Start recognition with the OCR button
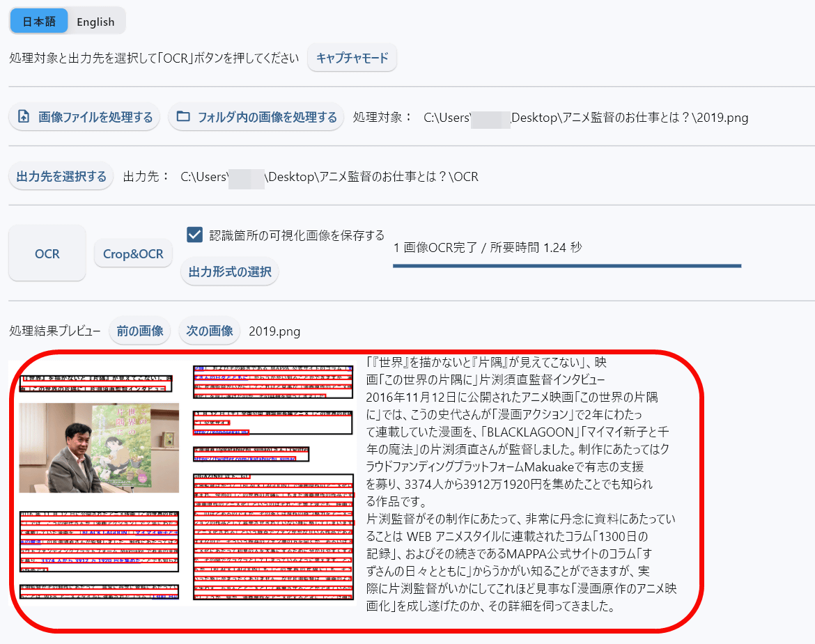 coord(47,253)
